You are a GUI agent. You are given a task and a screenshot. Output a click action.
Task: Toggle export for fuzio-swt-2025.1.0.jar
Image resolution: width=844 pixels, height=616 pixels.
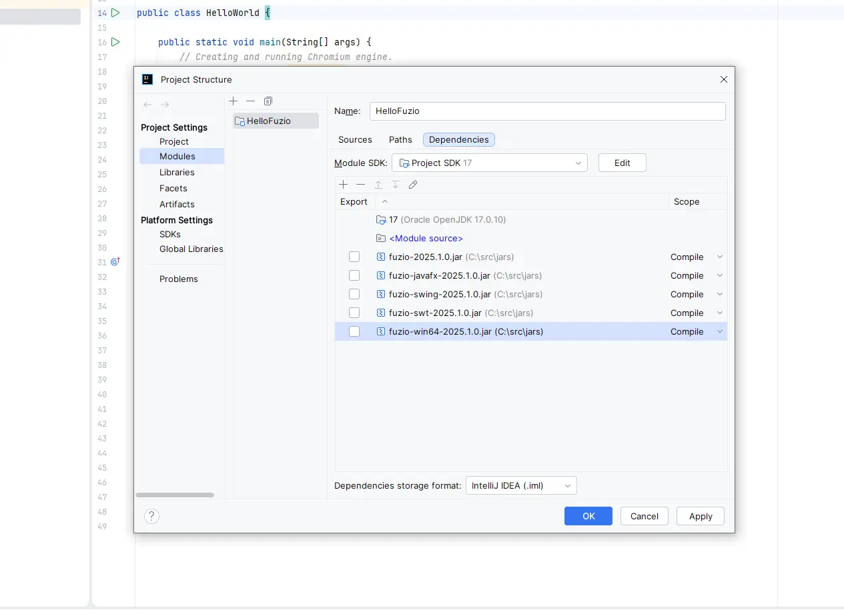click(354, 313)
